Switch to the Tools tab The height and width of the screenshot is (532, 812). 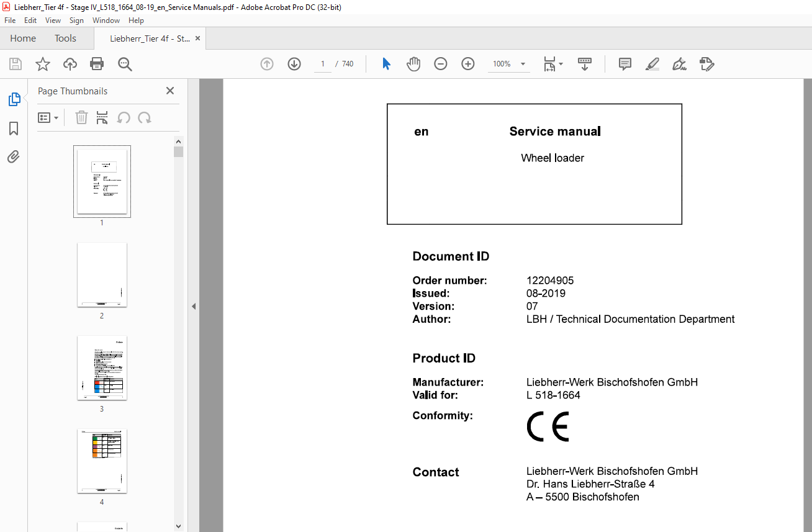65,38
